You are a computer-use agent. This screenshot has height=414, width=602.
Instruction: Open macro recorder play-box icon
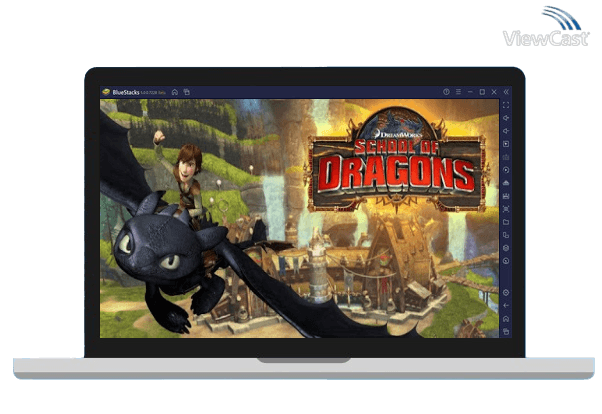point(506,144)
